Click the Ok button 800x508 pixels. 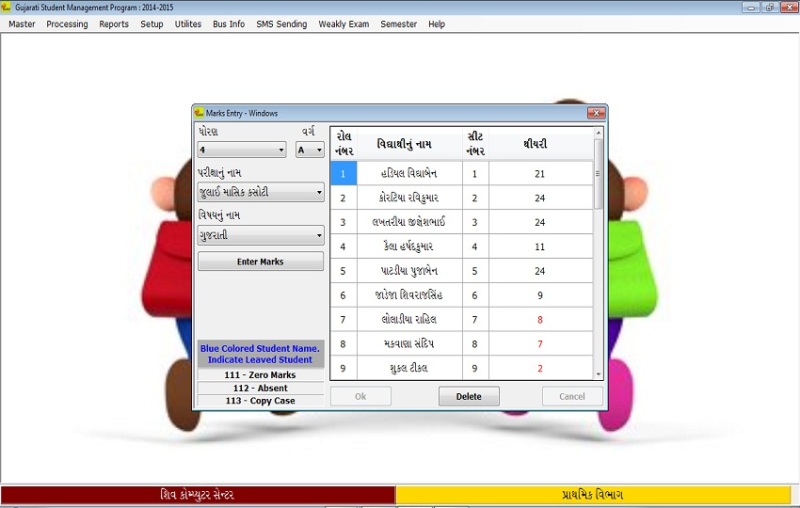(361, 396)
